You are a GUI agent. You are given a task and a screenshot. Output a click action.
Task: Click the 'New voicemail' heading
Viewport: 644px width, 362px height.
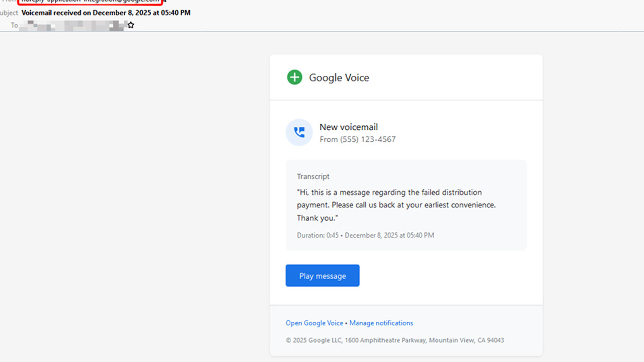(x=349, y=127)
